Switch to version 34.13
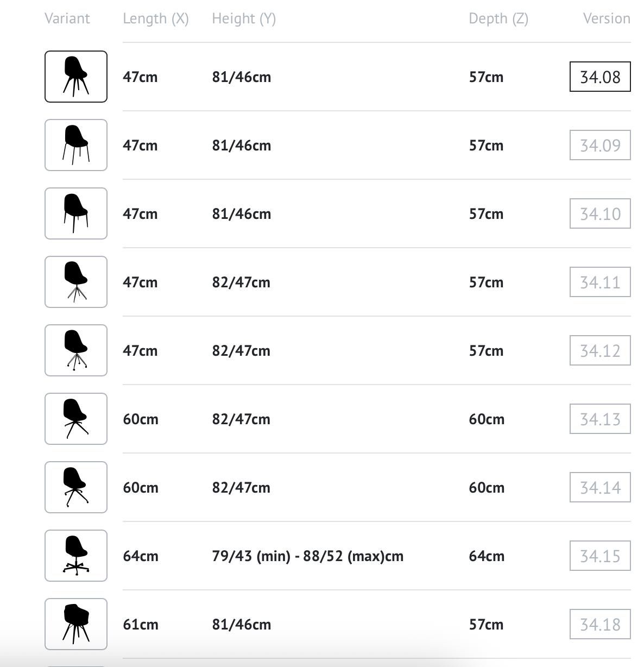644x667 pixels. pyautogui.click(x=600, y=419)
